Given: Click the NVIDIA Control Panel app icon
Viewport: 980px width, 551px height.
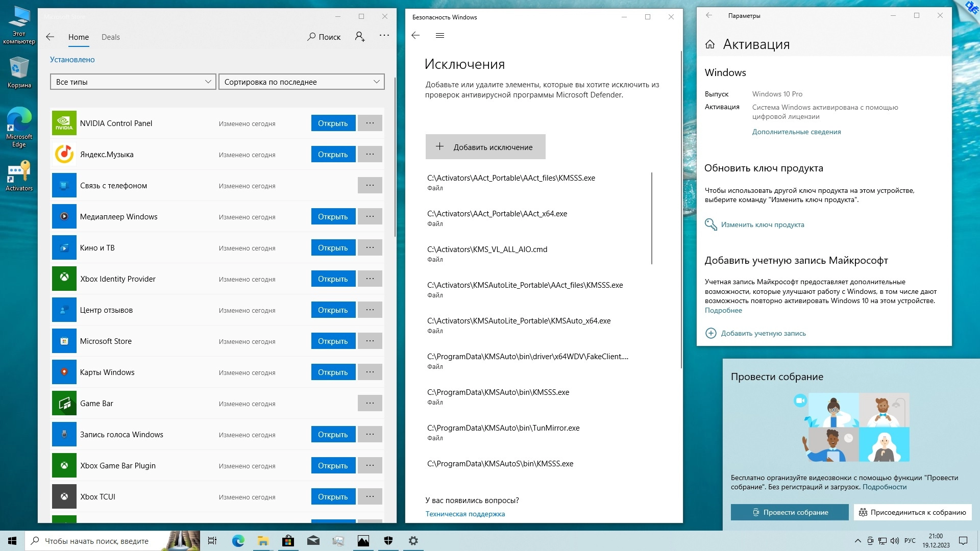Looking at the screenshot, I should tap(64, 123).
